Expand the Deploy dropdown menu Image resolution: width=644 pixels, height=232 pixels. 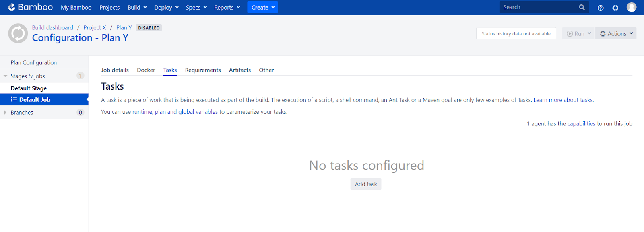(166, 7)
